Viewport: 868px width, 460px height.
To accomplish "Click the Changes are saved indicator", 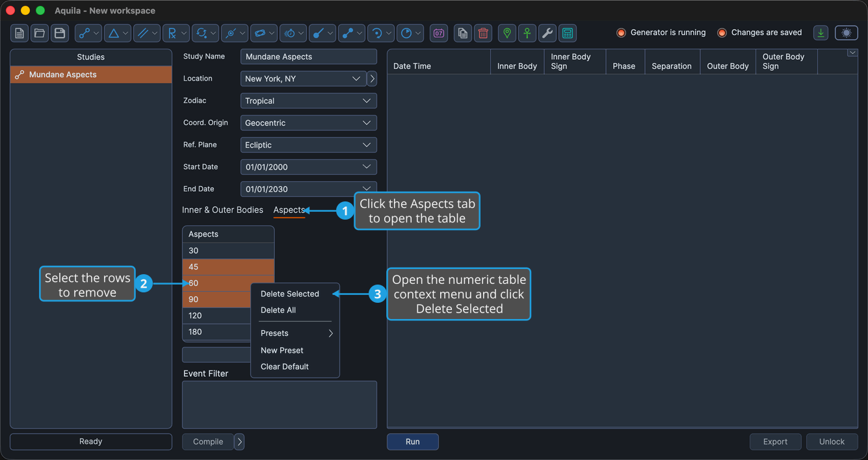I will pos(759,32).
